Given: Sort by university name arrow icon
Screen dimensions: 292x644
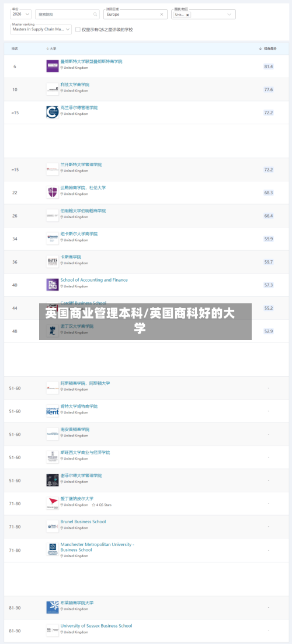Looking at the screenshot, I should click(x=48, y=48).
